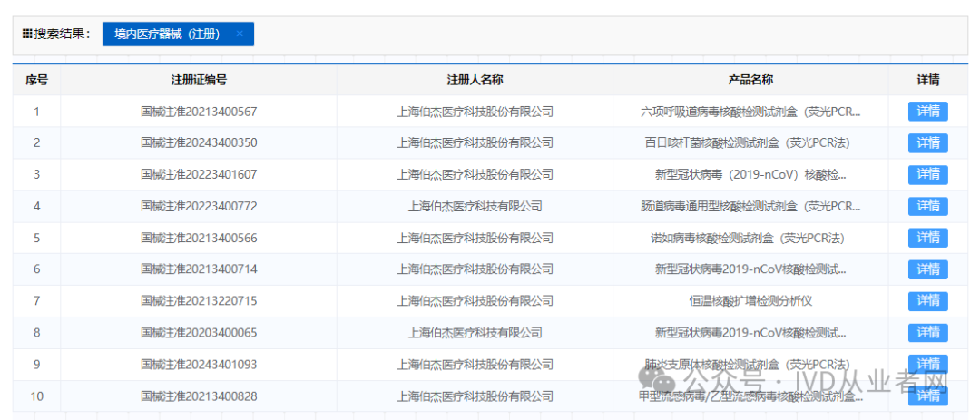Click registrant 上海伯杰医疗科技股份有限公司 in row 1
The image size is (980, 420).
[475, 112]
